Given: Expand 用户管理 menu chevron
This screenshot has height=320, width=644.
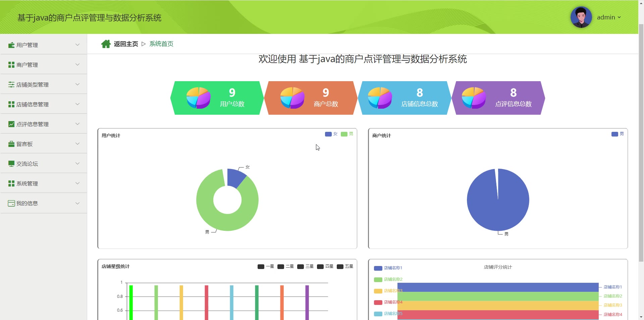Looking at the screenshot, I should click(77, 45).
